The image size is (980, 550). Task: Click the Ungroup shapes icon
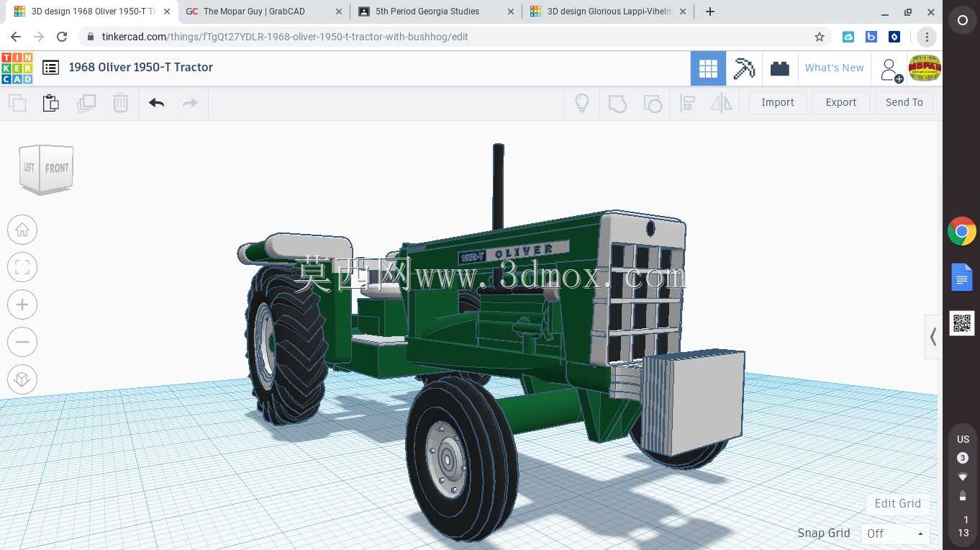click(652, 103)
